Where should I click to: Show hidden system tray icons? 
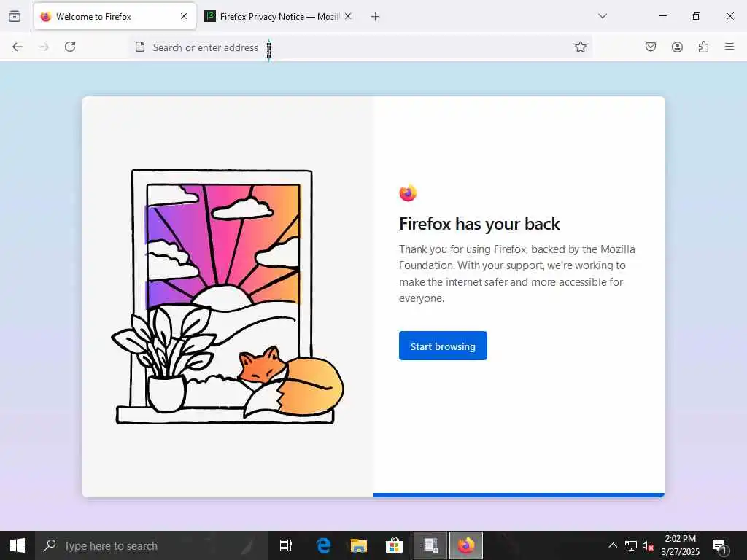613,545
